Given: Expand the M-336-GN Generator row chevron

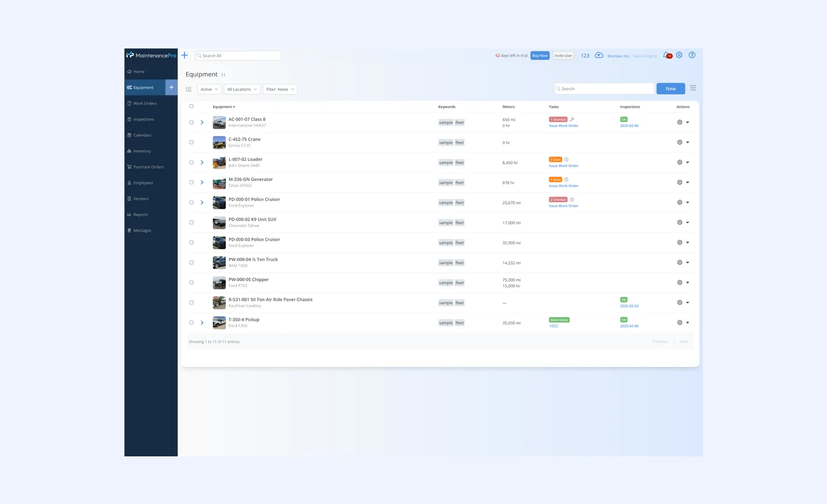Looking at the screenshot, I should point(202,182).
